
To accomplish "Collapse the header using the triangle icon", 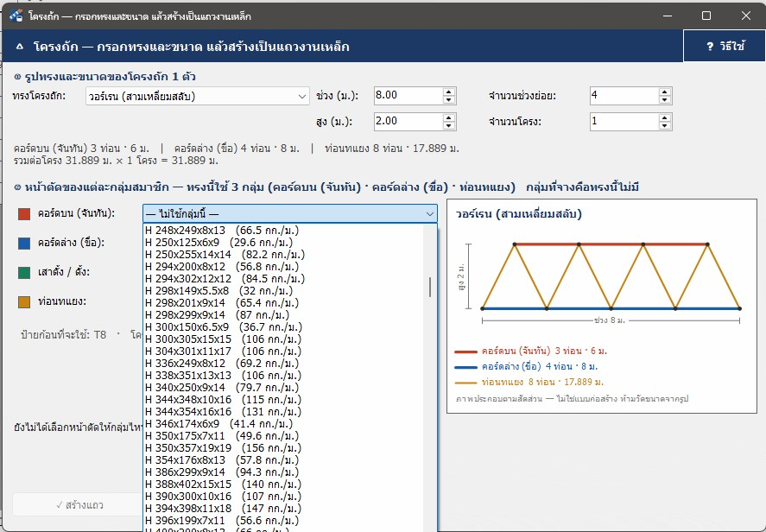I will 20,47.
